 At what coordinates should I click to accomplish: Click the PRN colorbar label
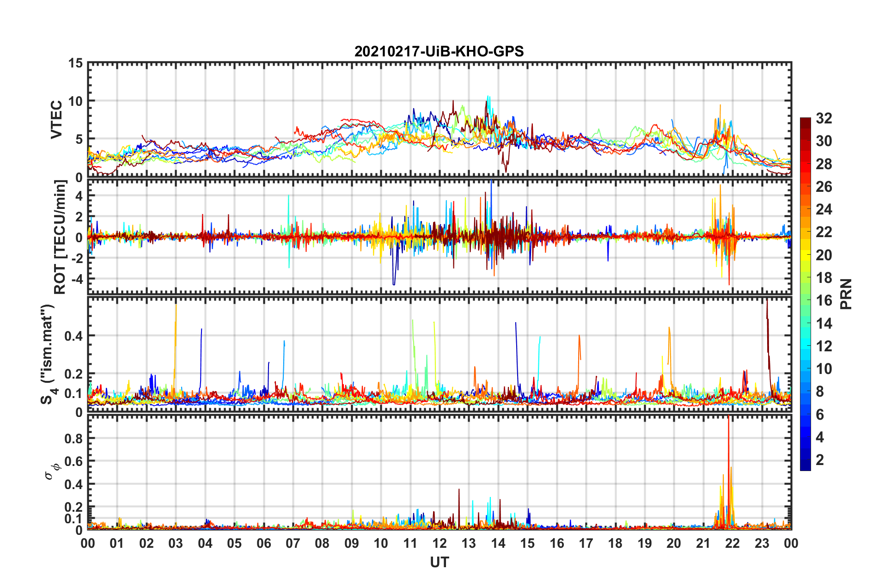(x=846, y=294)
